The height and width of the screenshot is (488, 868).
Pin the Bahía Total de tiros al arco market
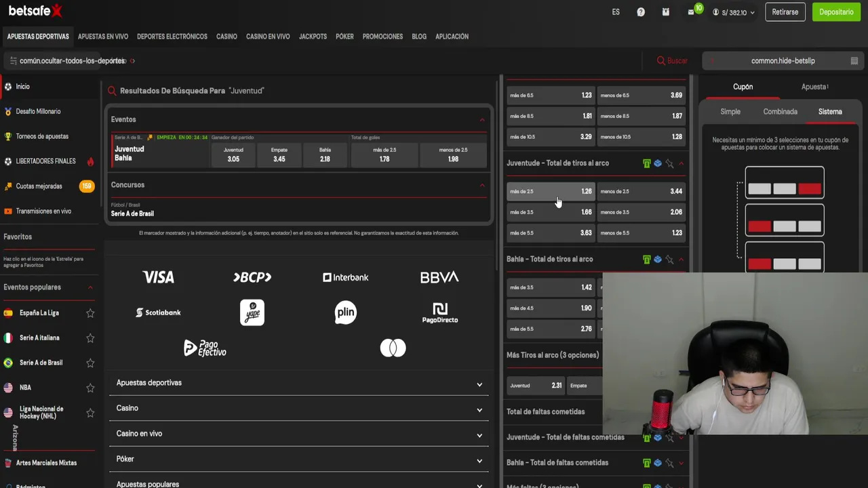point(669,259)
